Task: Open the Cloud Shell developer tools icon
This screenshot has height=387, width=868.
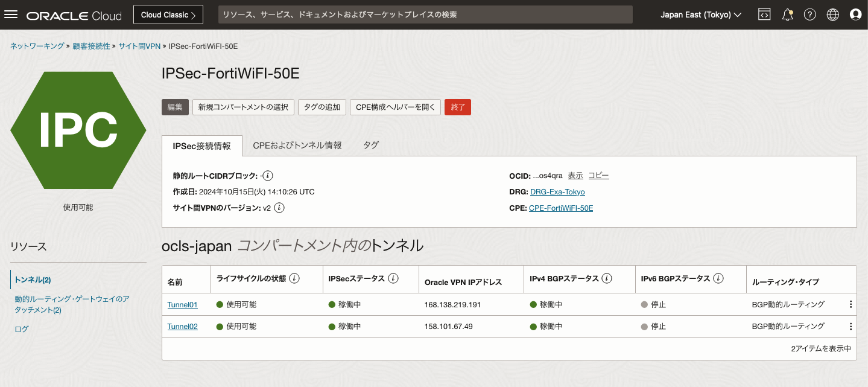Action: click(764, 14)
